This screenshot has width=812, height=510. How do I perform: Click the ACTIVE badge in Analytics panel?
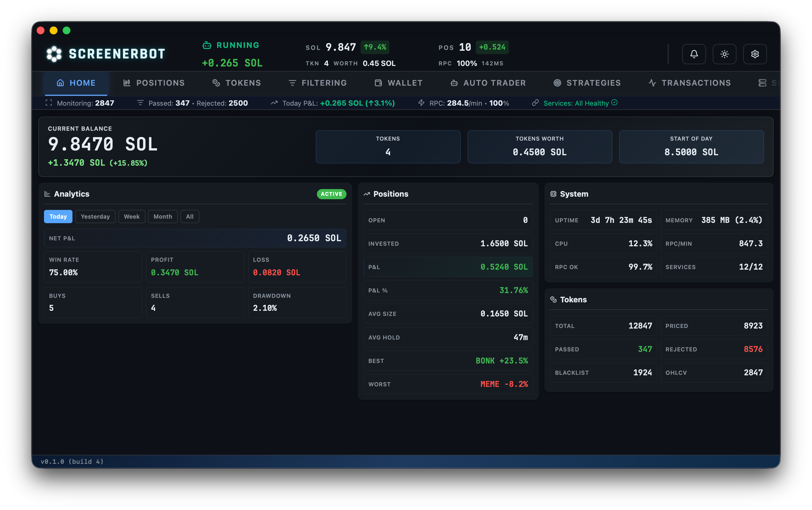coord(331,194)
